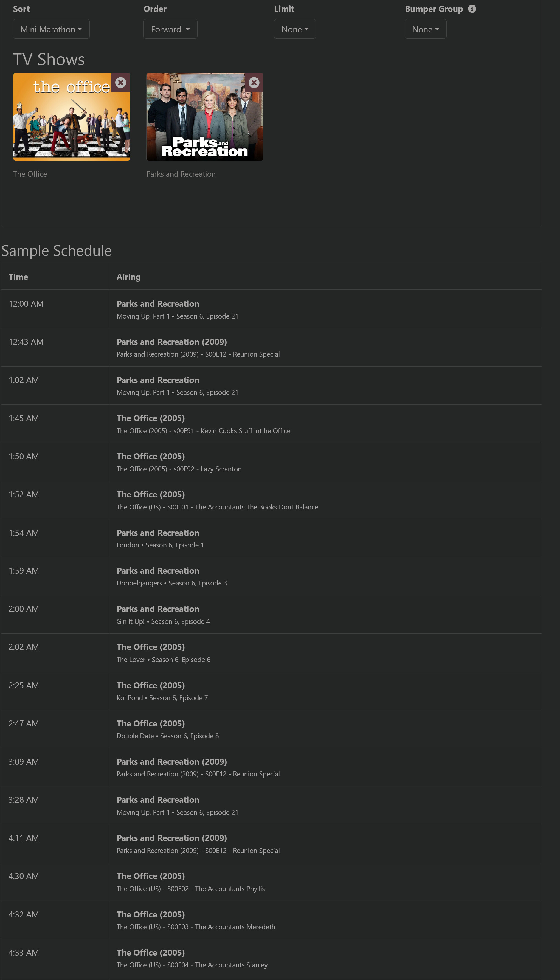Select the 3:09 AM Reunion Special row

tap(272, 767)
